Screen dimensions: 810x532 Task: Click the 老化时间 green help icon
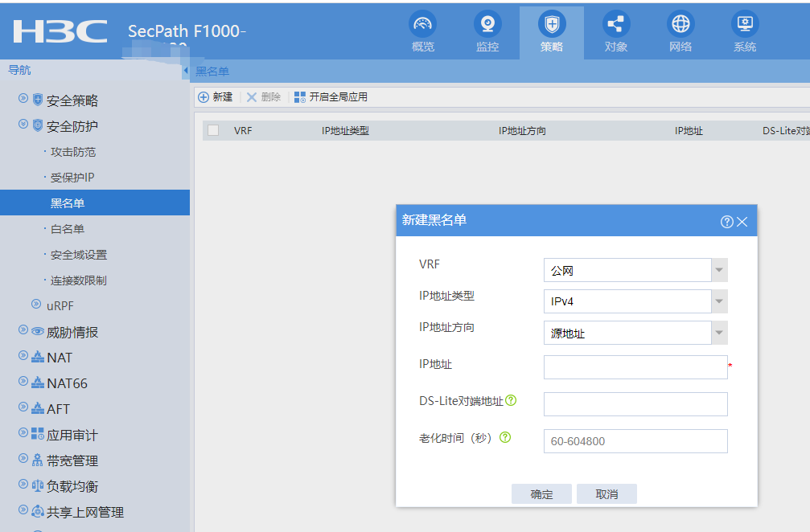pos(505,437)
